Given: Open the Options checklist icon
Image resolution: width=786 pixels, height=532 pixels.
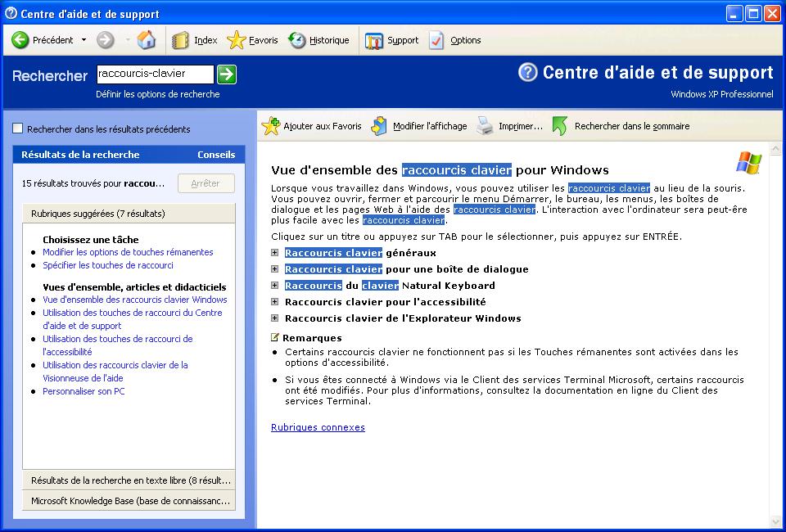Looking at the screenshot, I should [x=436, y=41].
